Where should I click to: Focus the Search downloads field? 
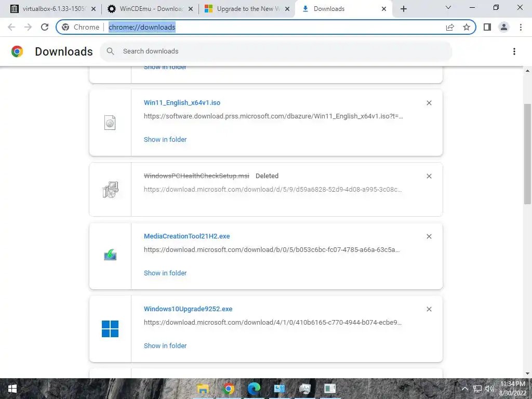point(276,51)
